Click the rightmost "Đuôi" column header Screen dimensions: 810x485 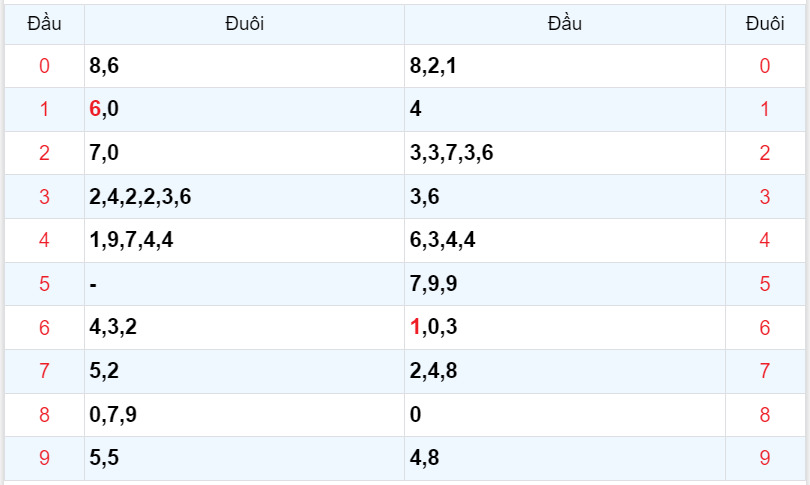765,24
